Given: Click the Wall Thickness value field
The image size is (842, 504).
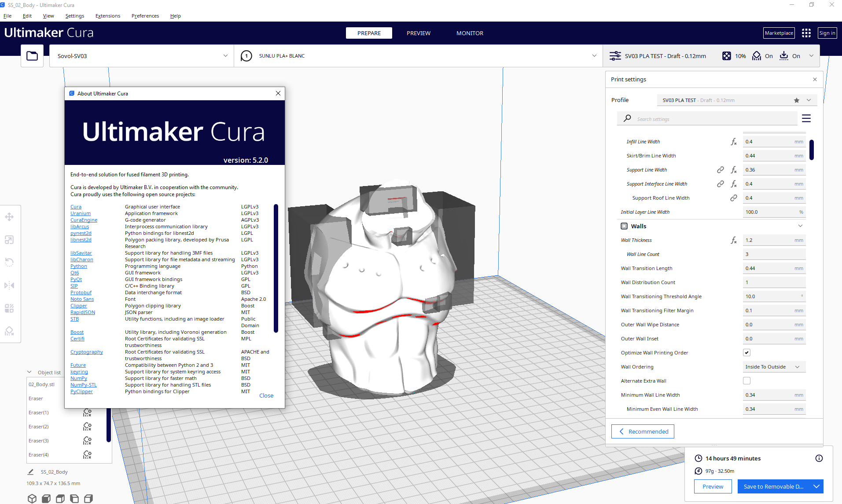Looking at the screenshot, I should click(x=774, y=240).
